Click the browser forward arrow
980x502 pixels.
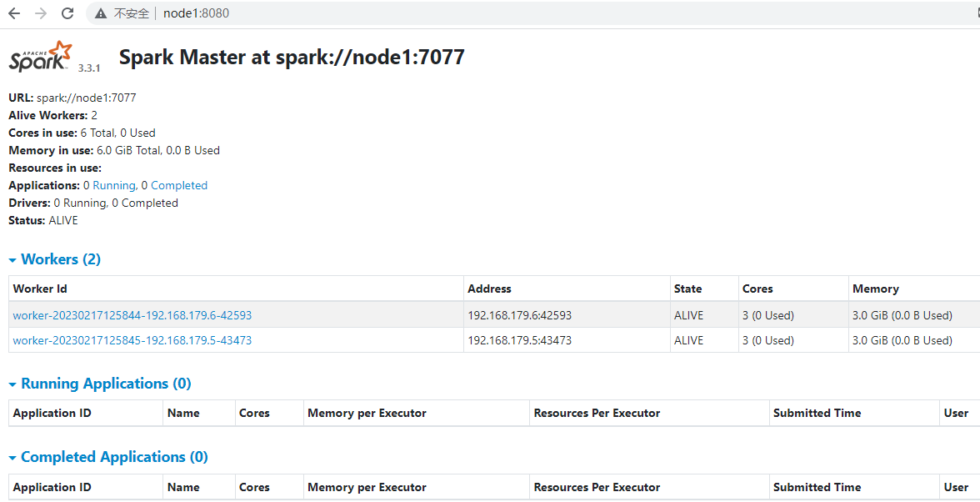coord(41,13)
